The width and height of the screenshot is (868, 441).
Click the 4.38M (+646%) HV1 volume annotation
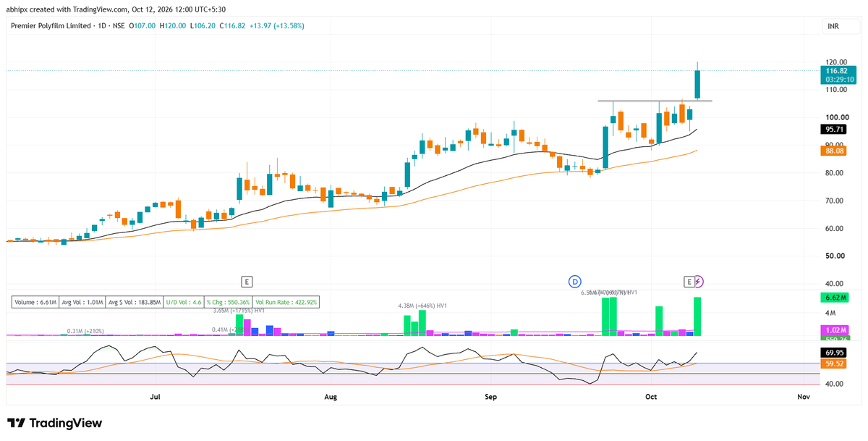[423, 306]
